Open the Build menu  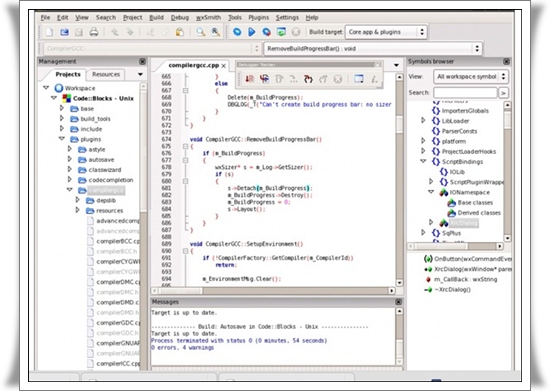(x=156, y=18)
